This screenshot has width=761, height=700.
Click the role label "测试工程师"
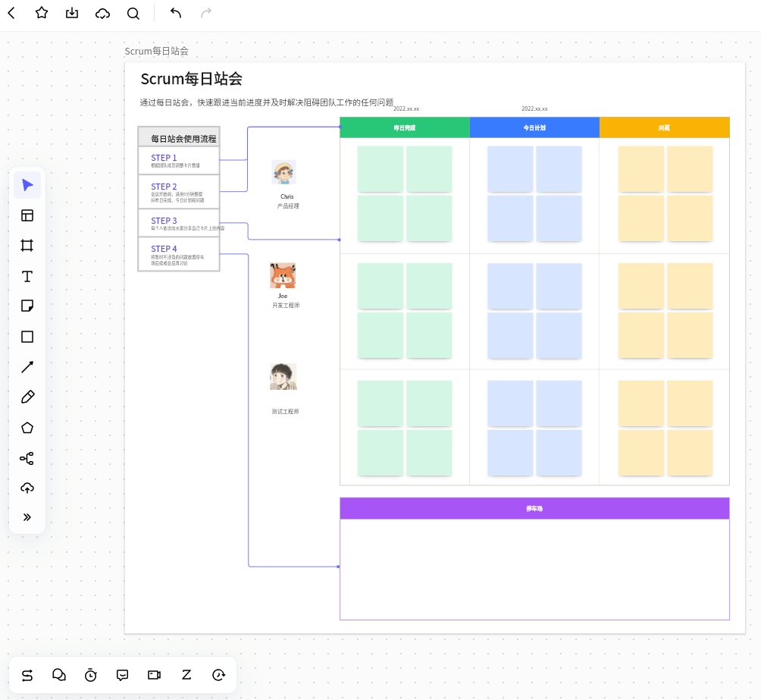pyautogui.click(x=285, y=412)
